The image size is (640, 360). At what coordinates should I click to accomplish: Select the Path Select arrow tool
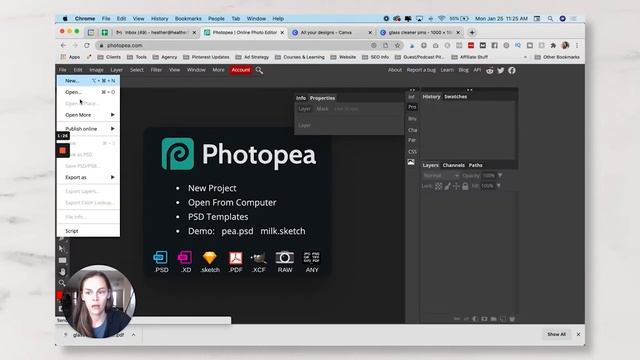[62, 249]
